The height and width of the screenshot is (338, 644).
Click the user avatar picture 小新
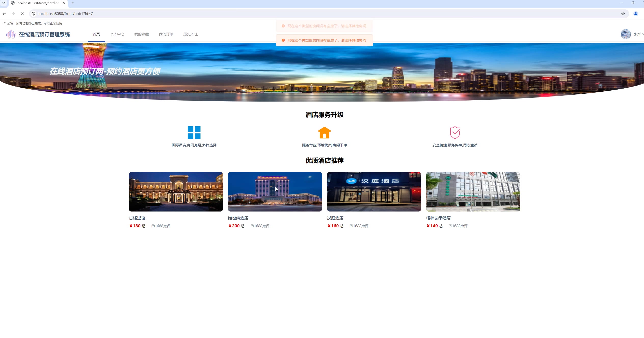click(625, 34)
